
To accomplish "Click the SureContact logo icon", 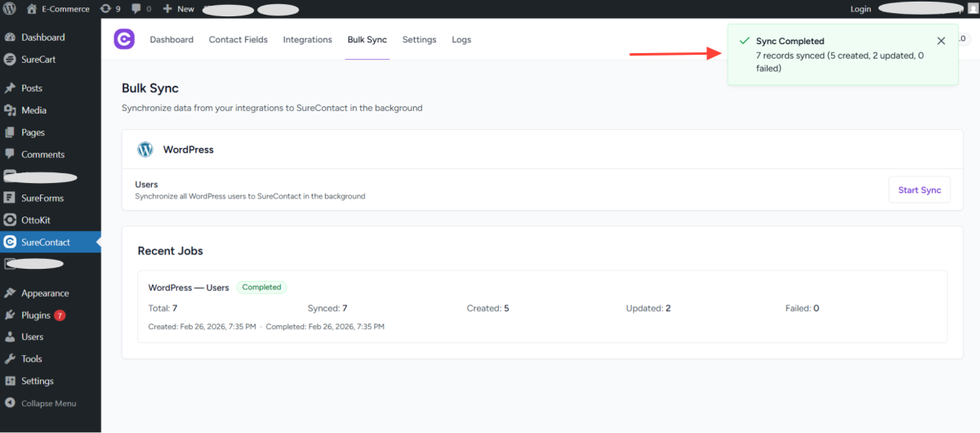I will (x=124, y=39).
